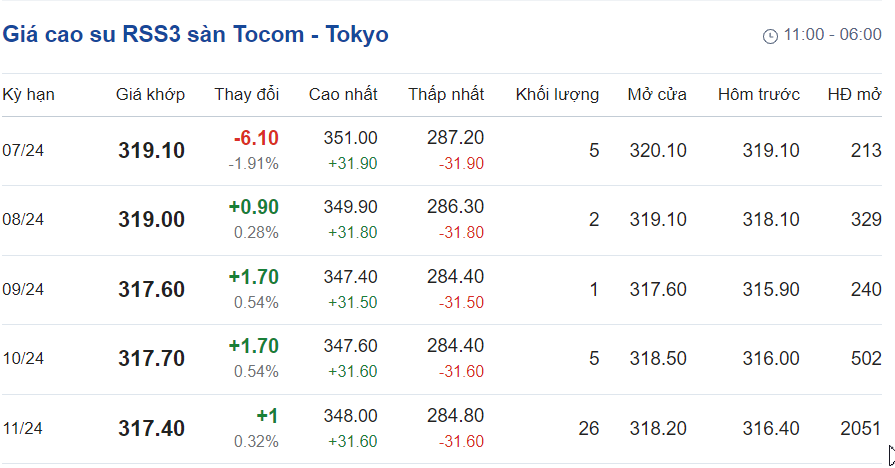Select the Hôm trước column header
The image size is (895, 468).
pos(758,95)
